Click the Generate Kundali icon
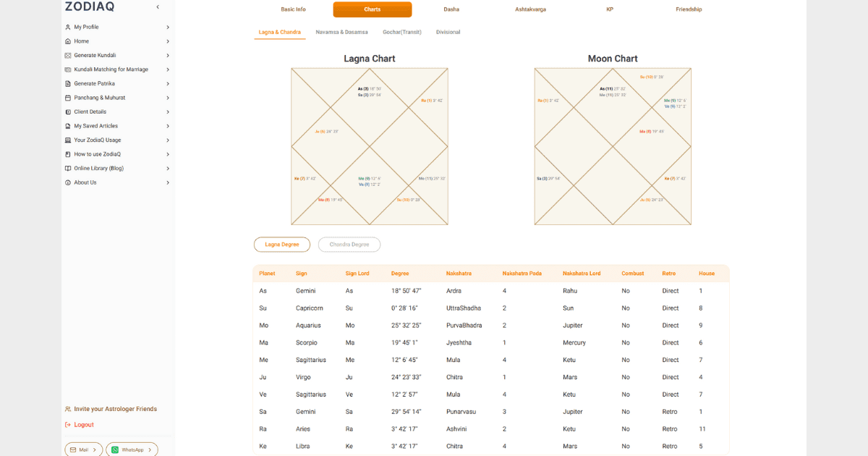 coord(68,55)
